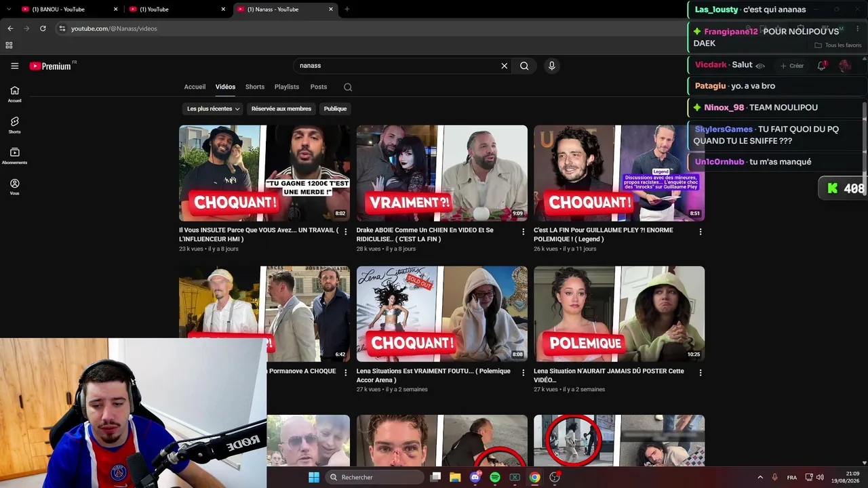
Task: Open Task View on the taskbar
Action: 435,477
